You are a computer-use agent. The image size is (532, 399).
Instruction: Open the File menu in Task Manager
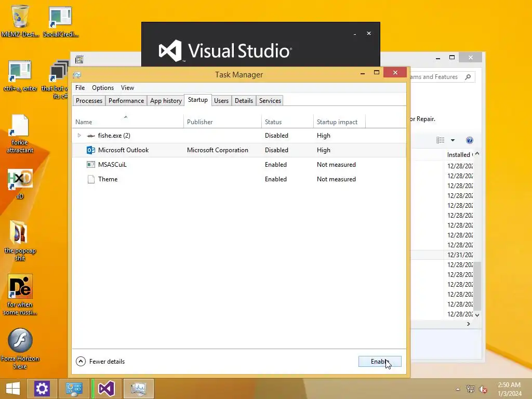point(80,87)
